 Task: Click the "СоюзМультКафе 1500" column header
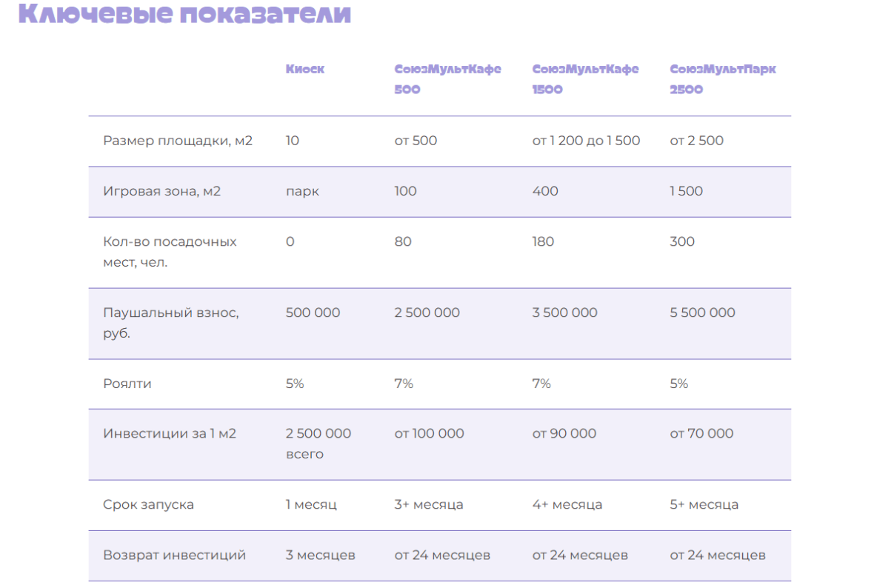(x=585, y=79)
